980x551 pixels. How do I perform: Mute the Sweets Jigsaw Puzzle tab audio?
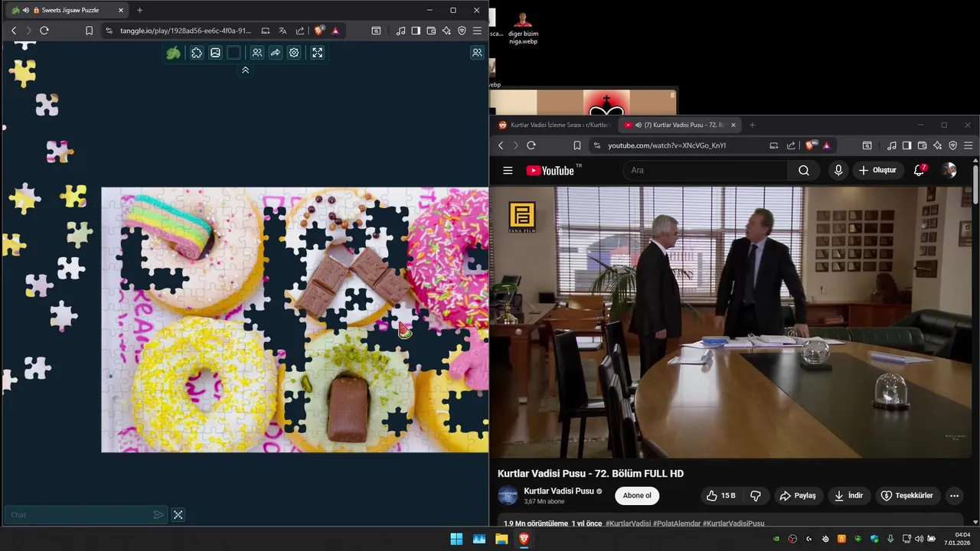[x=26, y=10]
